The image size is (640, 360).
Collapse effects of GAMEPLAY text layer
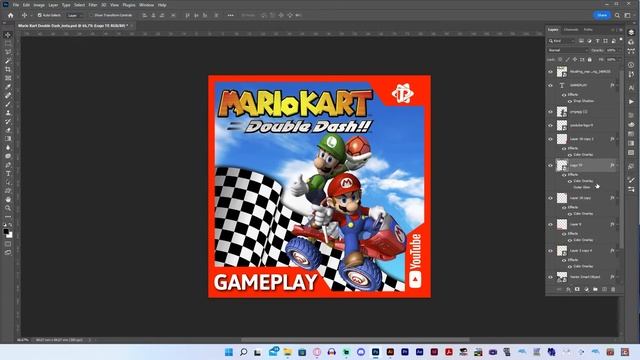tap(617, 85)
